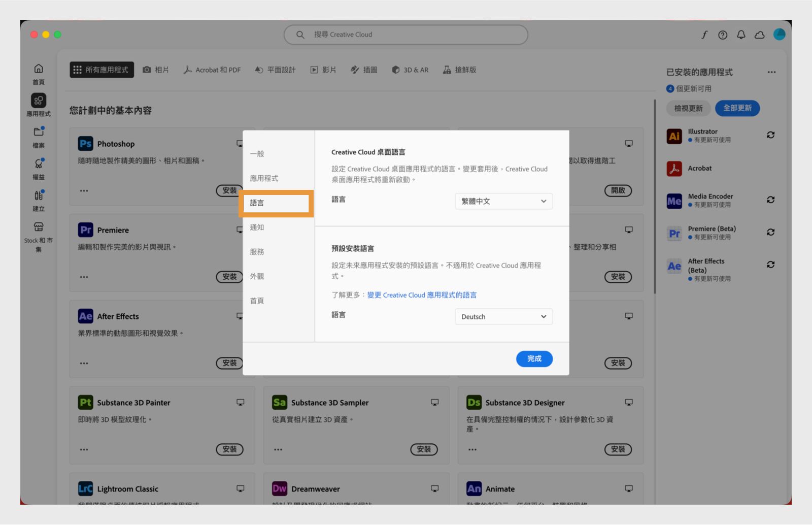The image size is (812, 525).
Task: Open Substance 3D Designer more options ellipsis
Action: point(472,450)
